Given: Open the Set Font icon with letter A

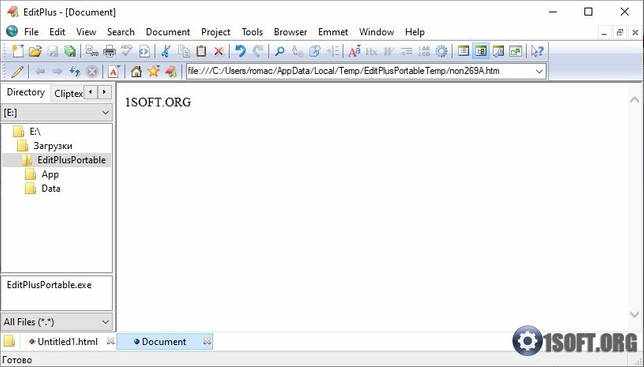Looking at the screenshot, I should point(354,51).
